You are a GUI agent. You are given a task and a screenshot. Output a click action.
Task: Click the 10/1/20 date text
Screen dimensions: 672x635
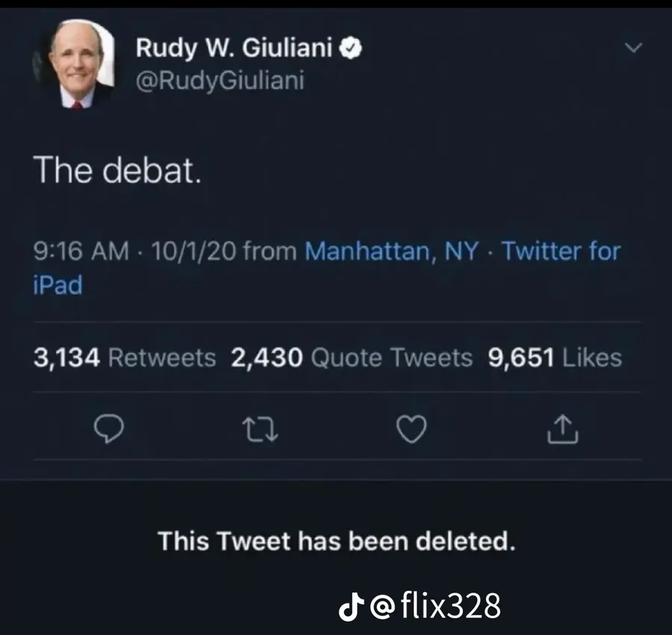pos(193,251)
